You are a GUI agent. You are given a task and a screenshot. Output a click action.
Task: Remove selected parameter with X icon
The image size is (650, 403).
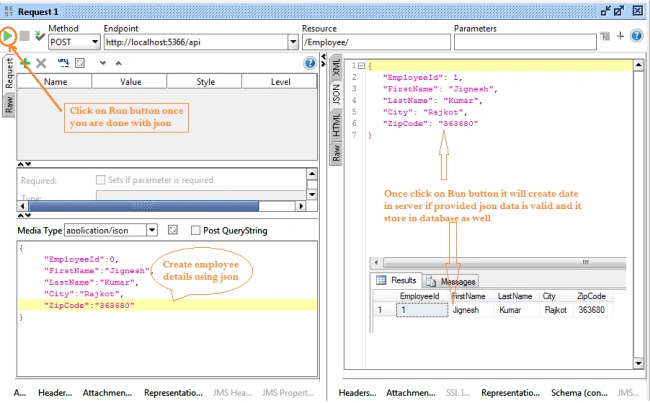[x=41, y=63]
